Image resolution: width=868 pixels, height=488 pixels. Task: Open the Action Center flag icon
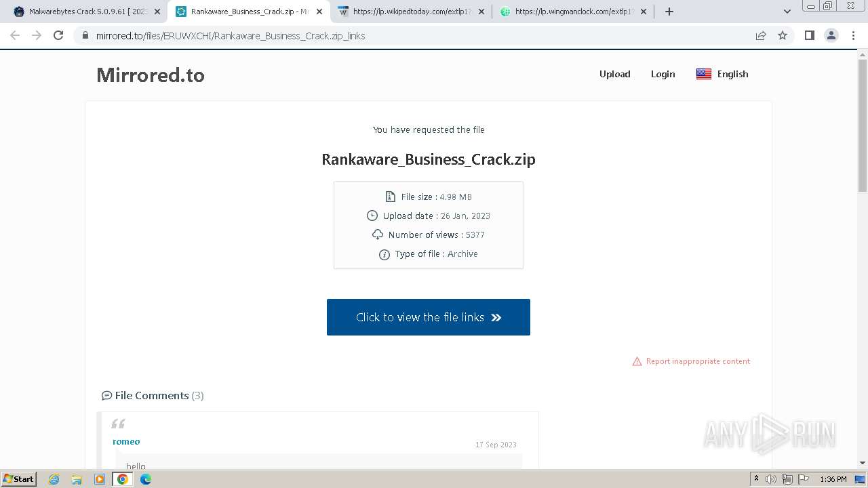tap(804, 479)
